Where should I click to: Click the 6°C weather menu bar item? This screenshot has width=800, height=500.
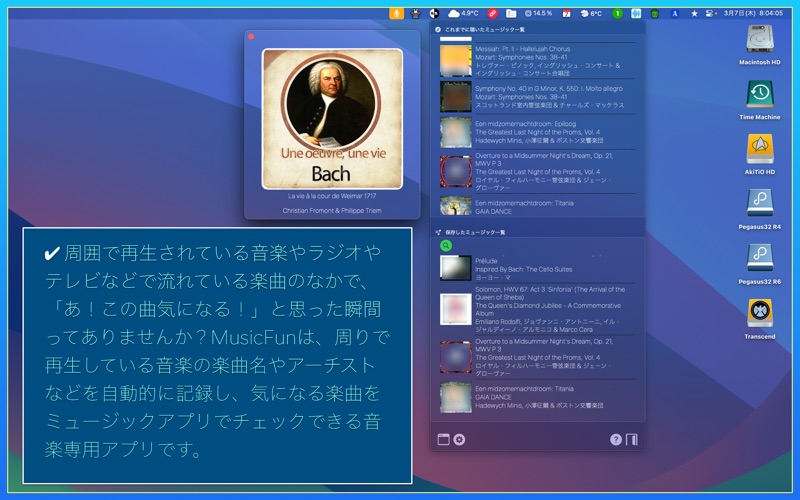pos(591,14)
